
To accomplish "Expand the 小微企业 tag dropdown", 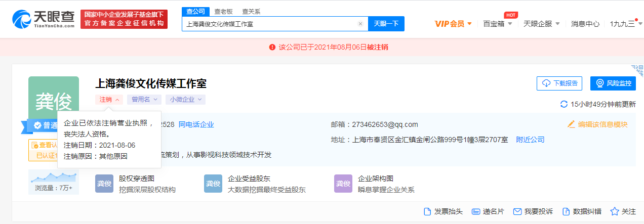I will (185, 100).
